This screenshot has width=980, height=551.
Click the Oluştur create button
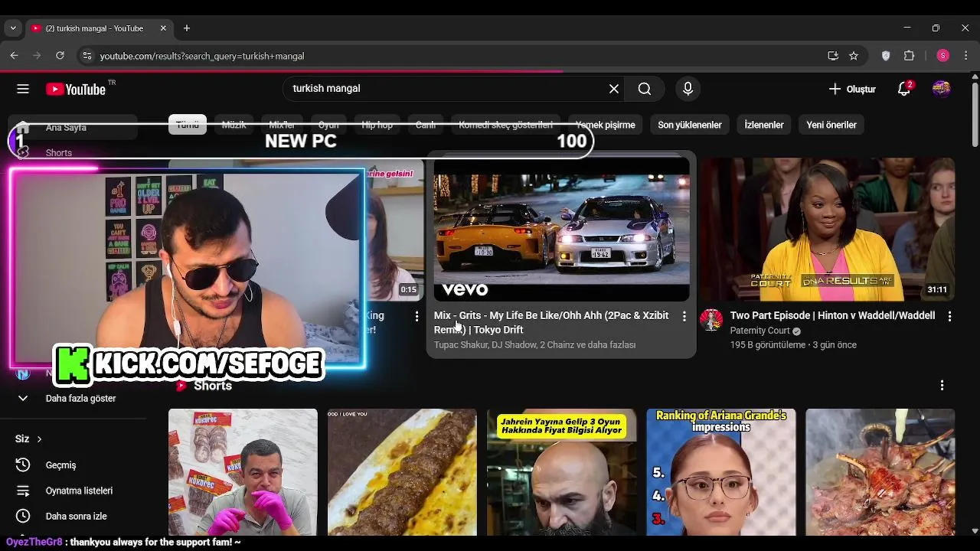[x=852, y=89]
